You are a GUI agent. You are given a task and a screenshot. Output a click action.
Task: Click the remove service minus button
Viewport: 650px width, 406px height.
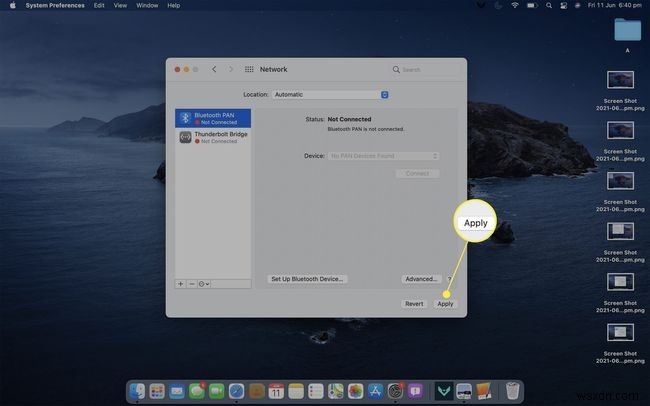[x=192, y=284]
